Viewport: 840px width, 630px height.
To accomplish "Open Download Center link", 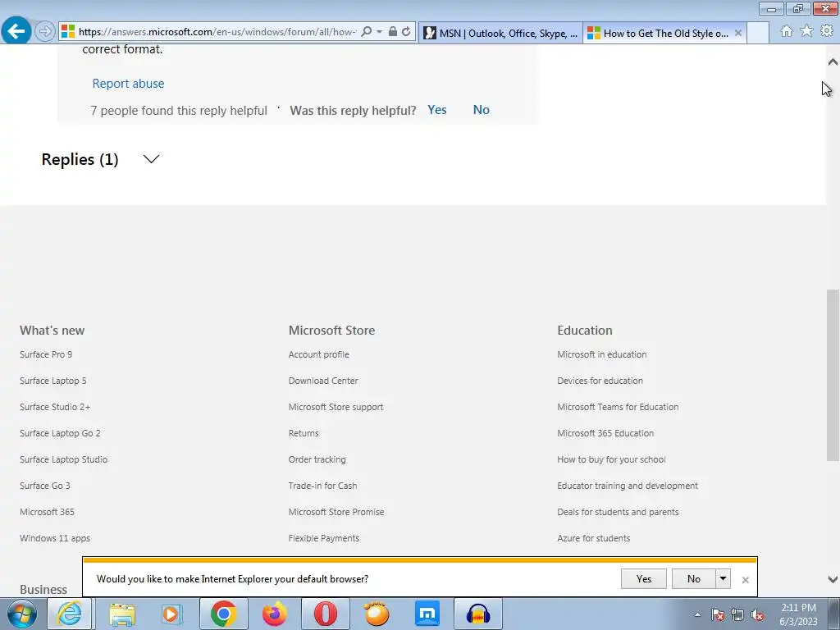I will [x=323, y=381].
